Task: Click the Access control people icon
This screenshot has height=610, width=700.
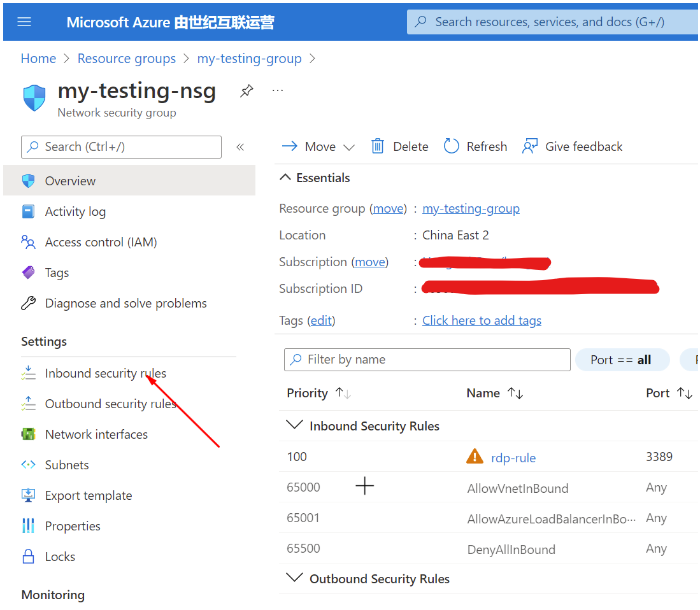Action: [29, 242]
